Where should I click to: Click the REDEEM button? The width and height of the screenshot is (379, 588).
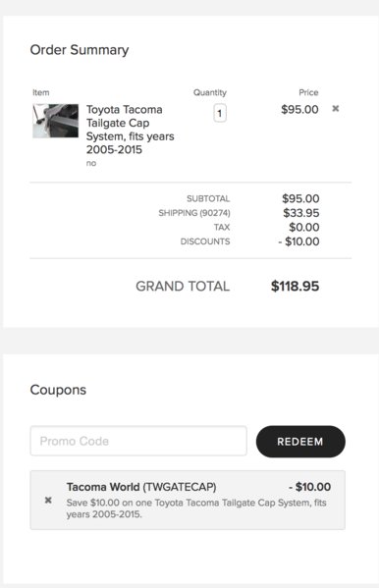300,442
